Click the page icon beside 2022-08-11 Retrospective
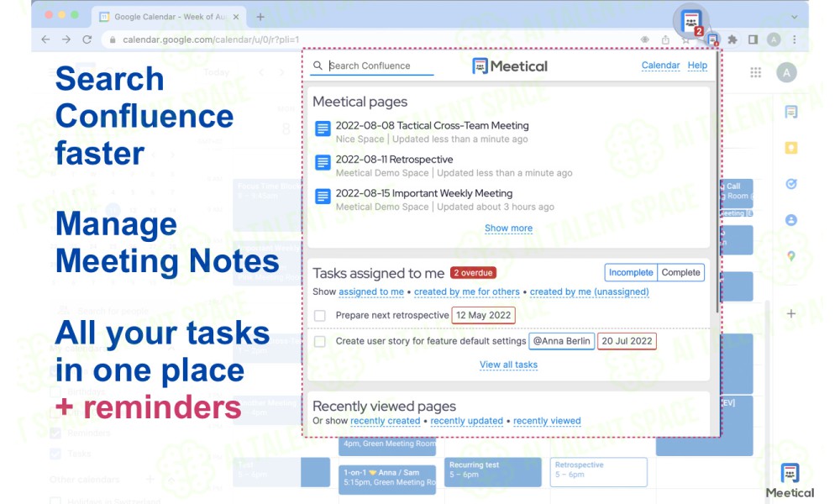Image resolution: width=840 pixels, height=504 pixels. pos(323,162)
